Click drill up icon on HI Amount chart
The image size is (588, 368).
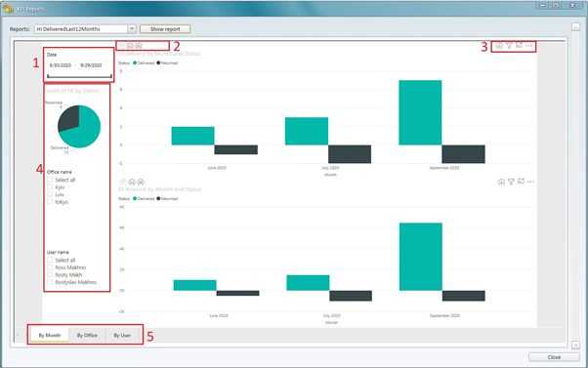click(123, 183)
